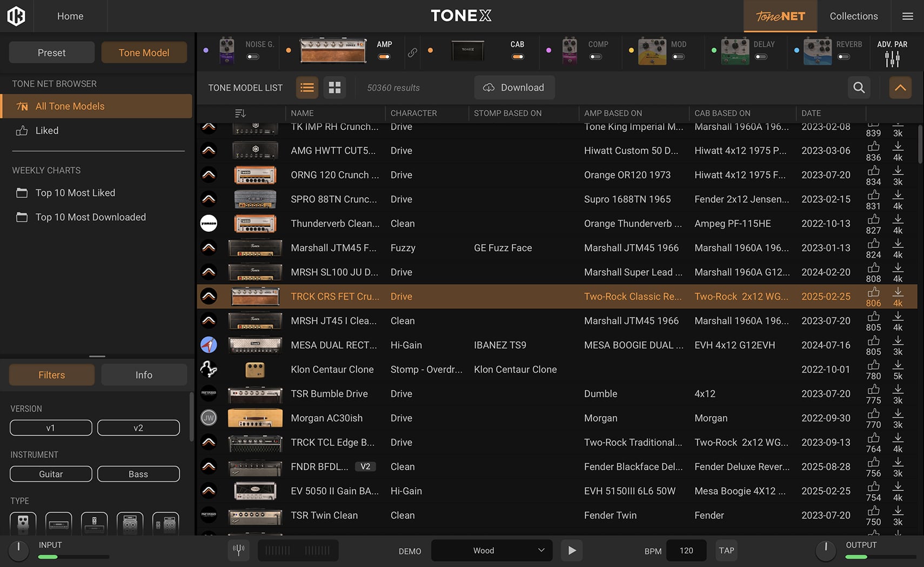Toggle the Delay effect switch
Screen dimensions: 924x567
761,57
